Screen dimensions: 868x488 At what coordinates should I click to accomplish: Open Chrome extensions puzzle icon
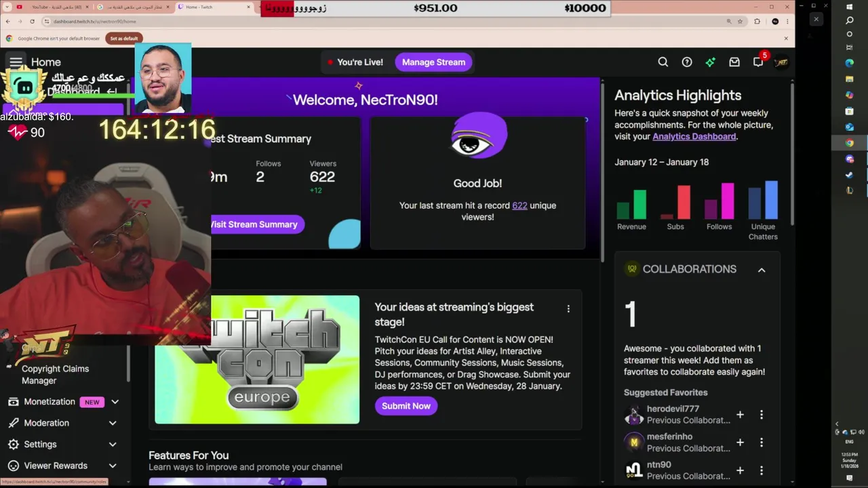(757, 21)
